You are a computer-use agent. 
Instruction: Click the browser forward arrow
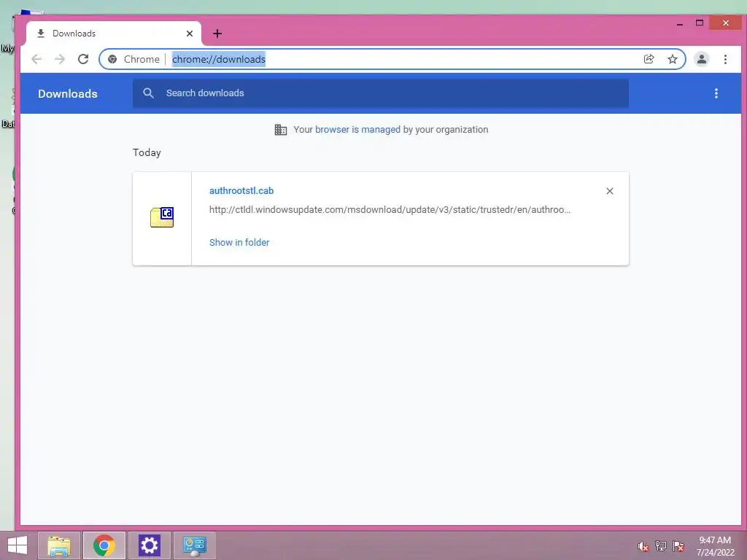tap(60, 59)
